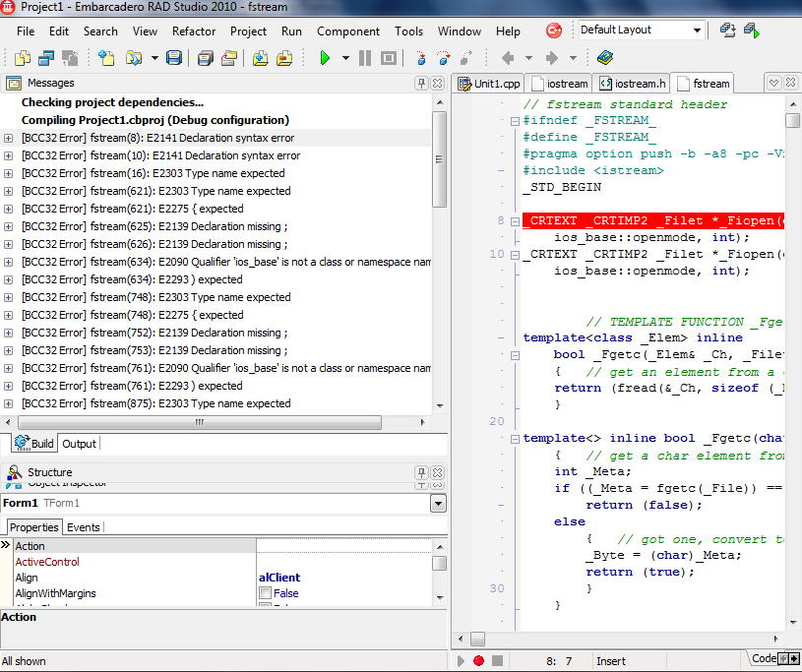Expand the first E2141 Declaration syntax error
The width and height of the screenshot is (802, 672).
pyautogui.click(x=9, y=139)
